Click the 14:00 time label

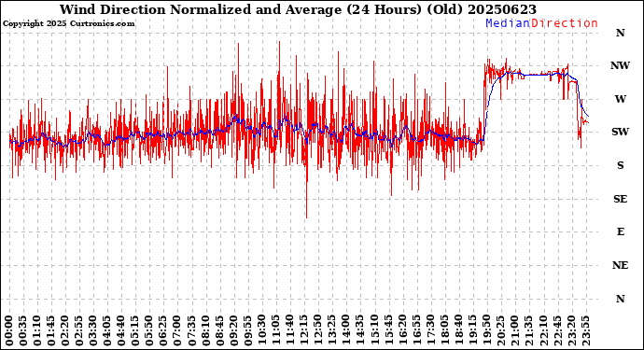pos(346,330)
